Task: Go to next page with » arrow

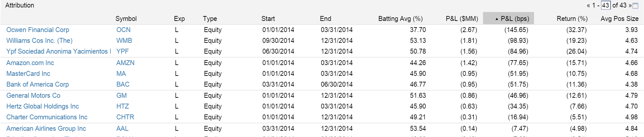Action: click(x=630, y=5)
